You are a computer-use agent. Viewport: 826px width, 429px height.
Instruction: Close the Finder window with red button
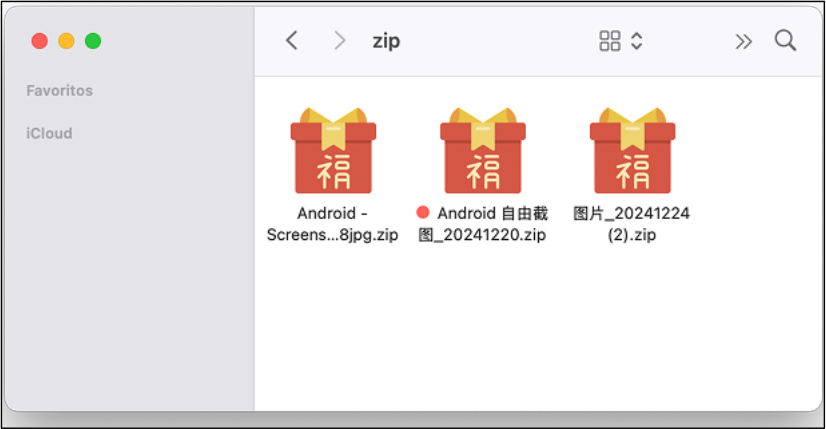(x=40, y=41)
